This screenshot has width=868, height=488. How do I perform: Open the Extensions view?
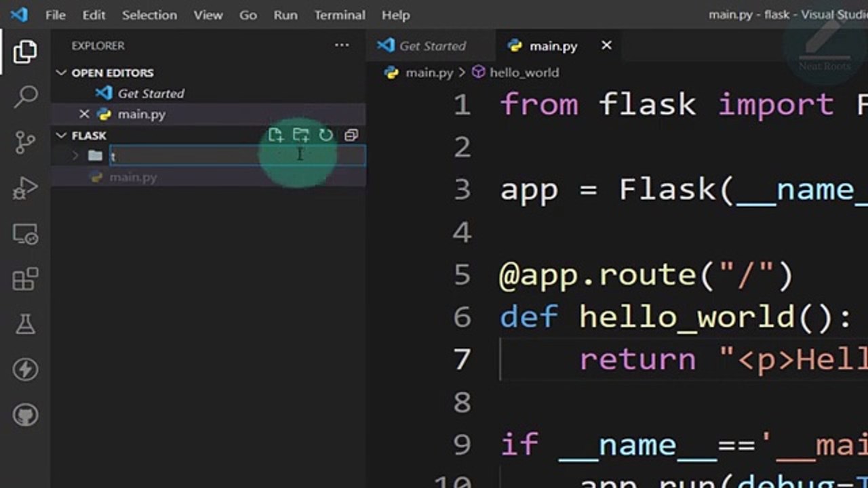[25, 279]
